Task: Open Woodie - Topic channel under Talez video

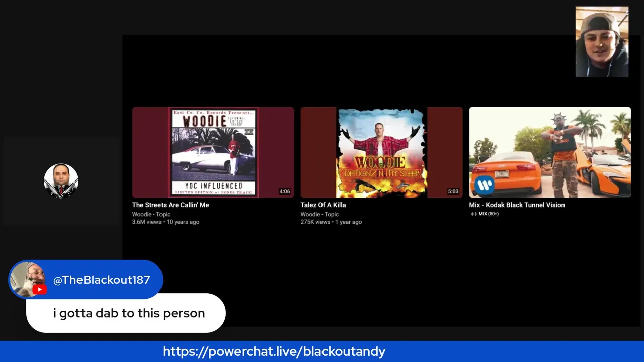Action: [319, 214]
